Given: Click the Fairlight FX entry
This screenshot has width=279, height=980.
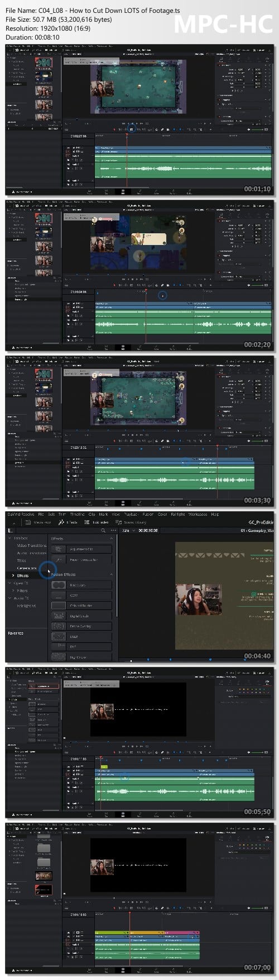Looking at the screenshot, I should tap(26, 606).
